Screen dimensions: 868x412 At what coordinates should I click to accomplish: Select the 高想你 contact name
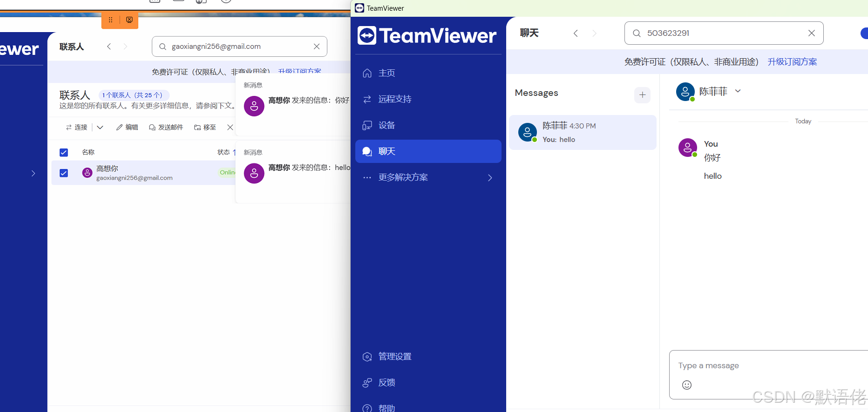(107, 169)
